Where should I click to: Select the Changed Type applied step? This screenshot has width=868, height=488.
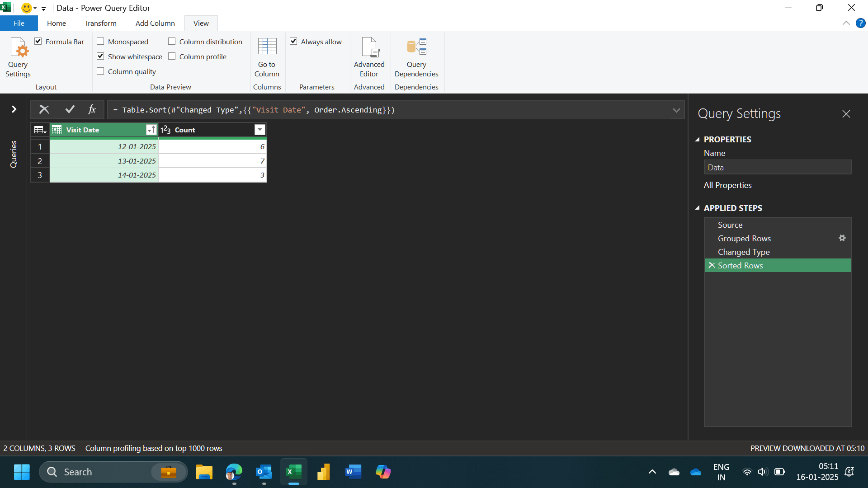coord(778,252)
